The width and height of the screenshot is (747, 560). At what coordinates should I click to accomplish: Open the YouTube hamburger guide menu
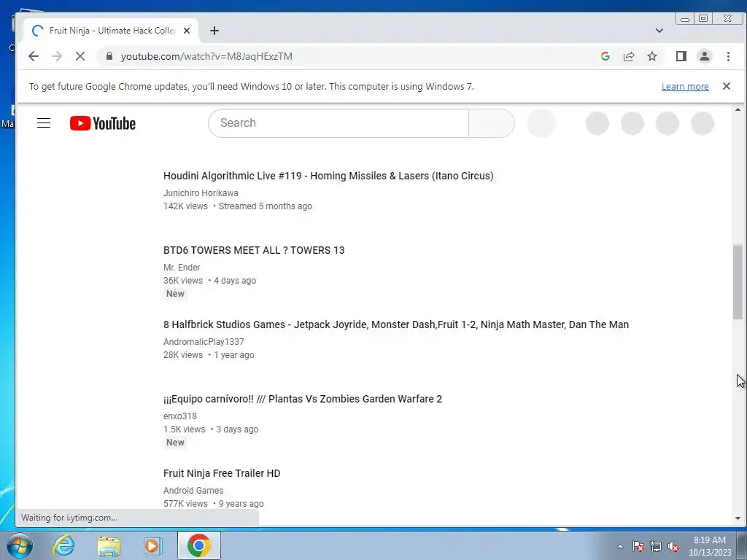[44, 122]
